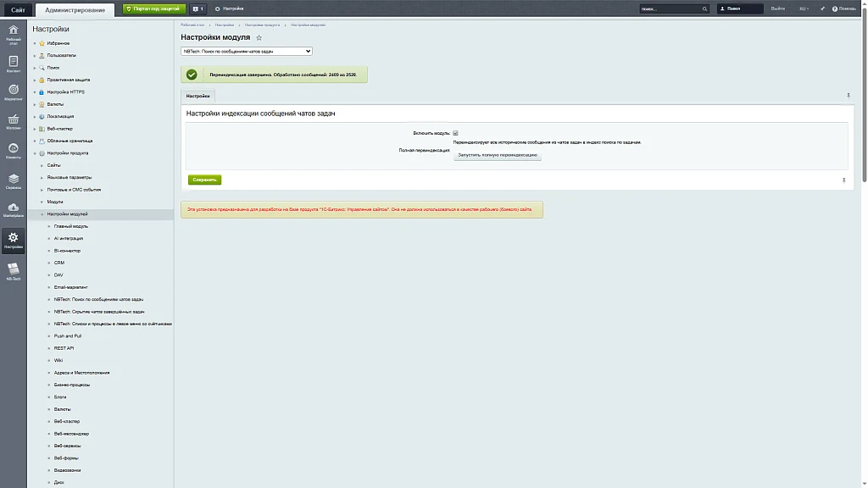Expand Языковые параметры tree node
868x488 pixels.
42,178
